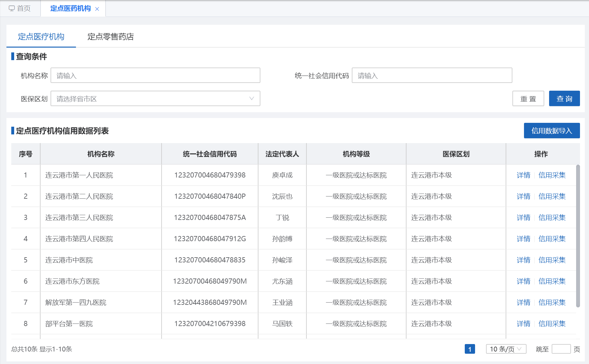Click legal representative 马国轶

tap(282, 324)
